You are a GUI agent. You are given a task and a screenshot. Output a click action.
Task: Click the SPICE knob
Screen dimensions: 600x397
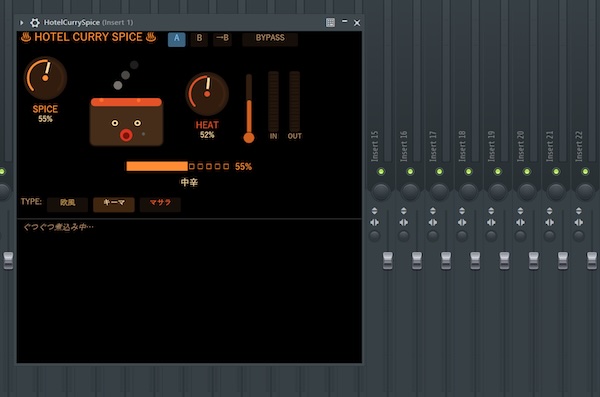click(45, 78)
